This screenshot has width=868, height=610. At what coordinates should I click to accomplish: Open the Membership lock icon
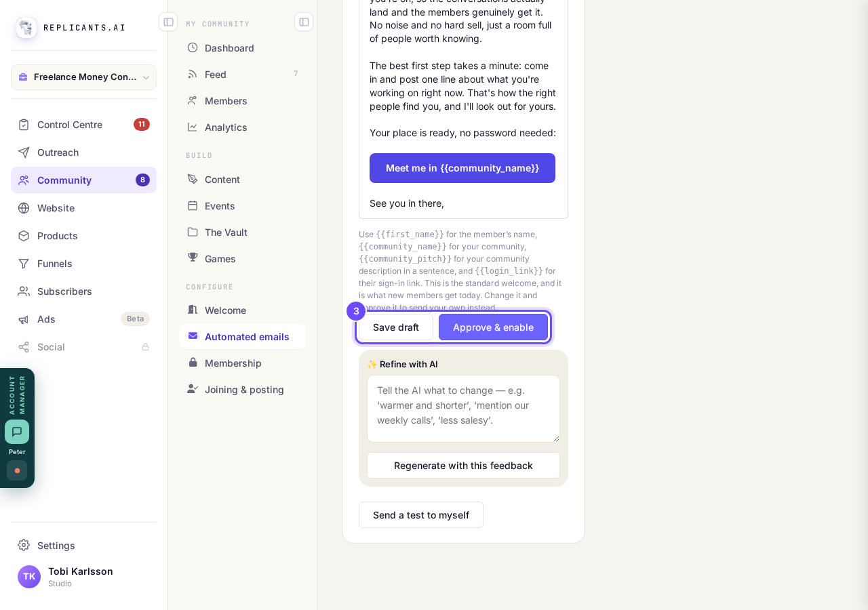[x=193, y=363]
